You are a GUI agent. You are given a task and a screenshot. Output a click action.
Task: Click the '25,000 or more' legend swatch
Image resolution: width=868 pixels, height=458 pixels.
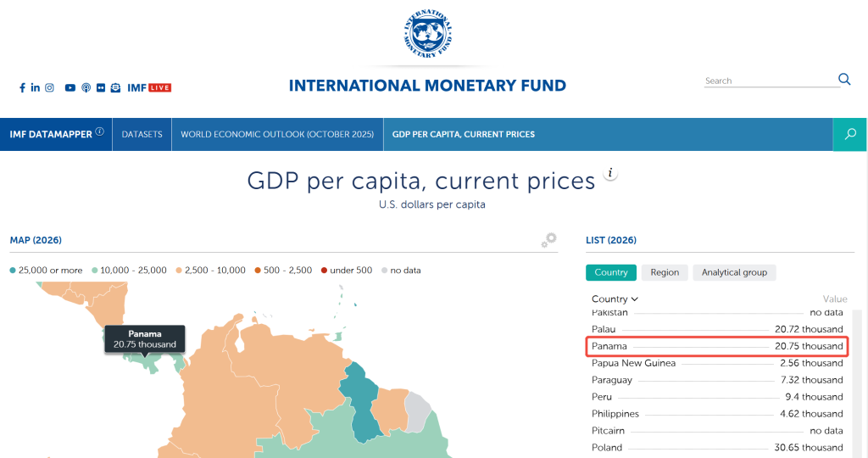(x=14, y=271)
